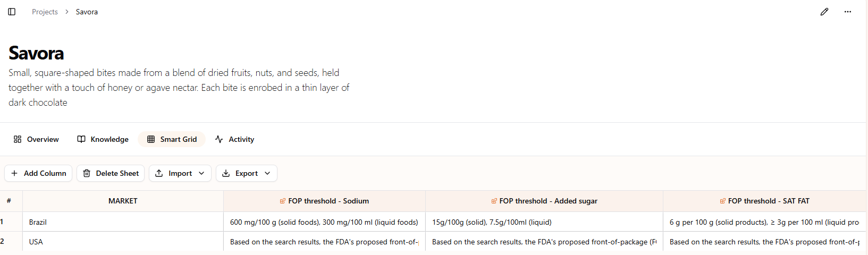
Task: Click the AI icon in Added sugar header
Action: point(494,201)
